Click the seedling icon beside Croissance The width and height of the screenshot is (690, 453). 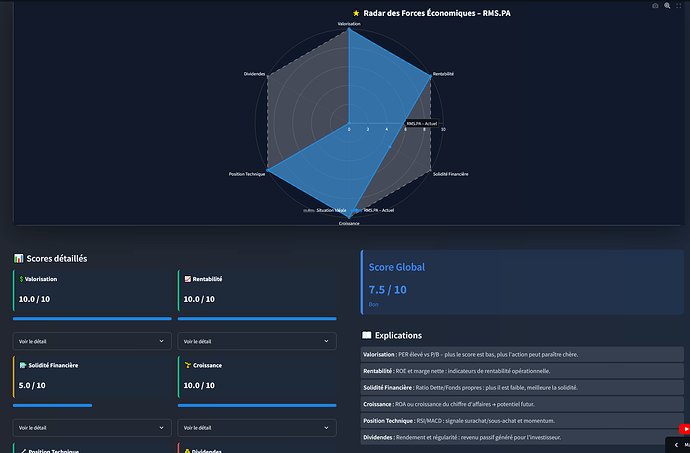[187, 365]
